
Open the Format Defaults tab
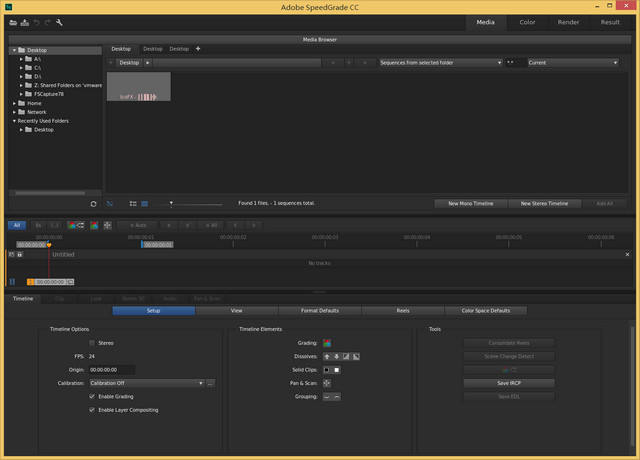(x=320, y=311)
